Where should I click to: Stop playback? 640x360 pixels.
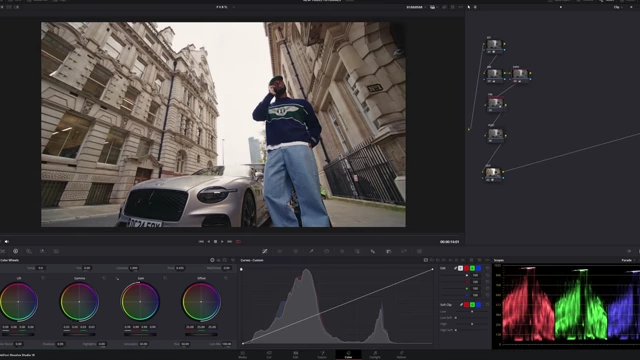pos(216,242)
